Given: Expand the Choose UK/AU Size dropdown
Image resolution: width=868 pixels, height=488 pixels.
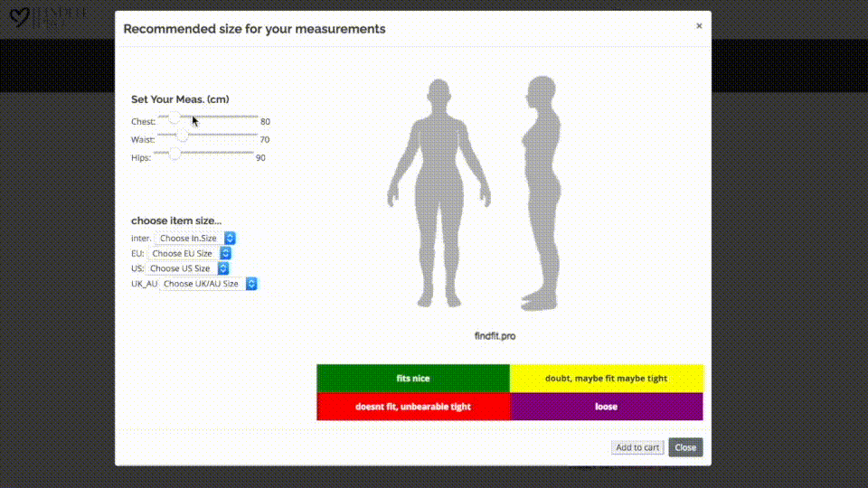Looking at the screenshot, I should (209, 284).
